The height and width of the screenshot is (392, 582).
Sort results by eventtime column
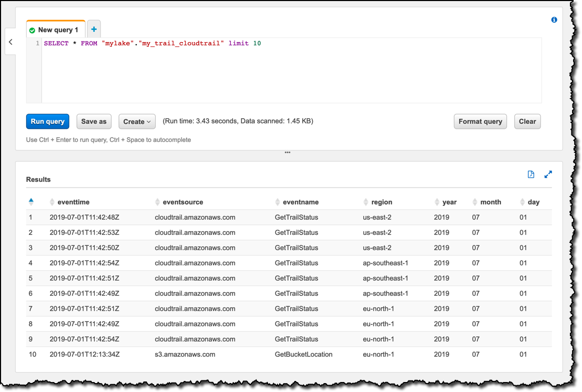pyautogui.click(x=69, y=202)
